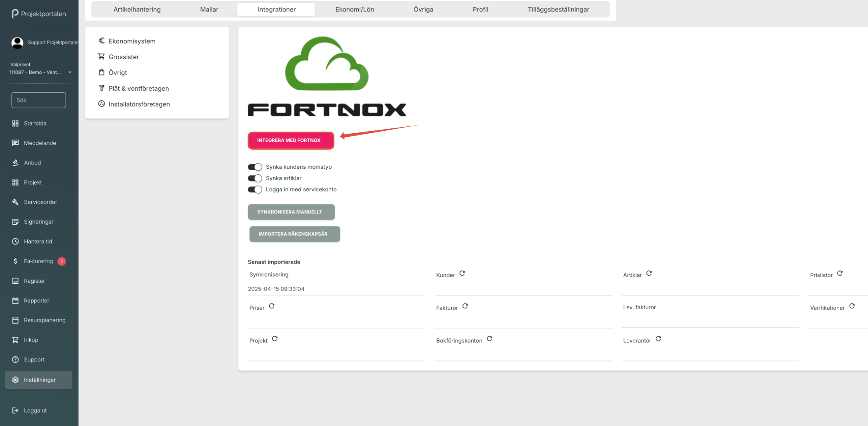Image resolution: width=868 pixels, height=426 pixels.
Task: Refresh Artiklar import
Action: coord(649,273)
